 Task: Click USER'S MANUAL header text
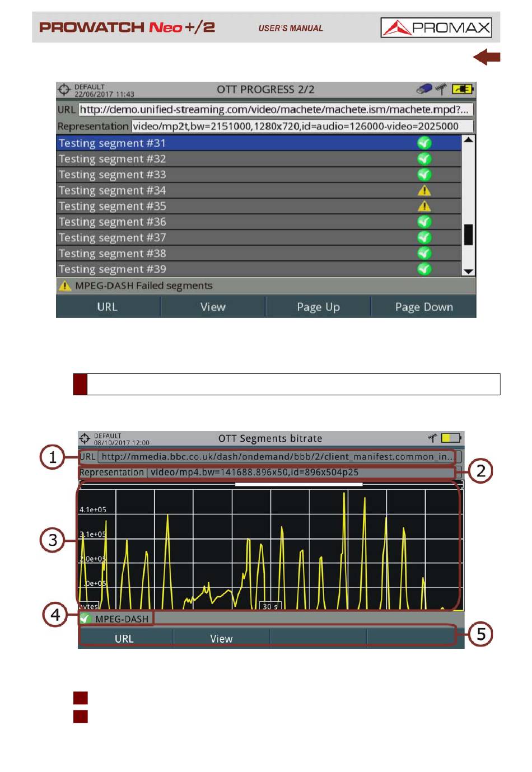point(291,28)
